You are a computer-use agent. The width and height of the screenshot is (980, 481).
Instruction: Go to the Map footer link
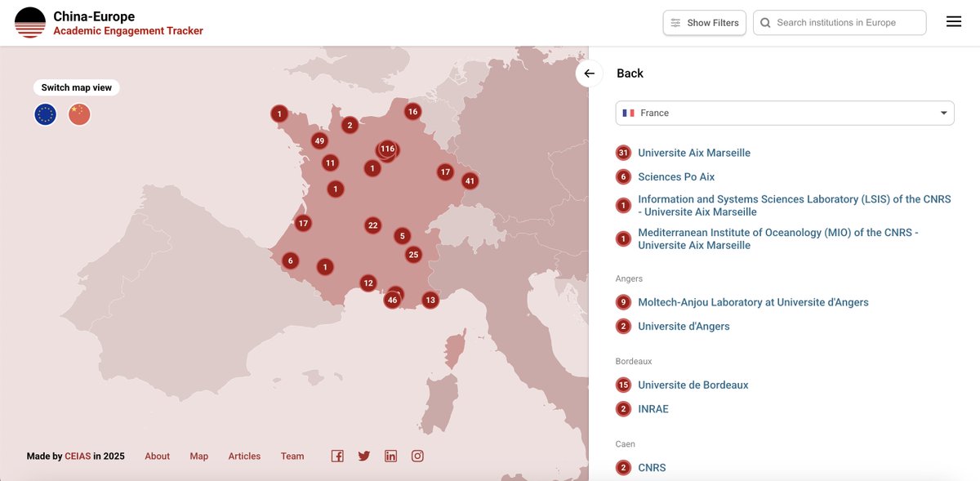pos(199,457)
